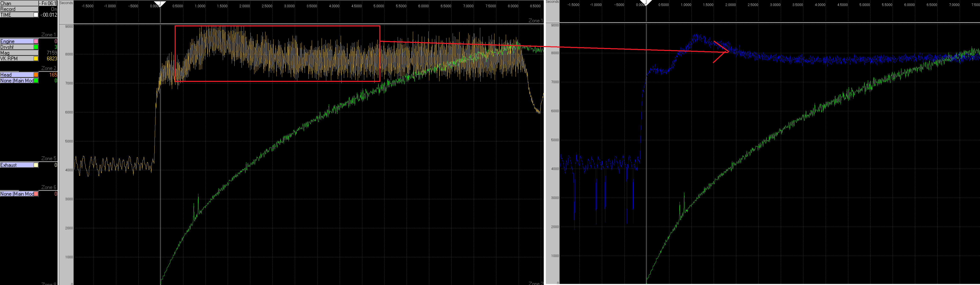980x285 pixels.
Task: Click the right graph cursor marker triangle
Action: click(x=646, y=3)
